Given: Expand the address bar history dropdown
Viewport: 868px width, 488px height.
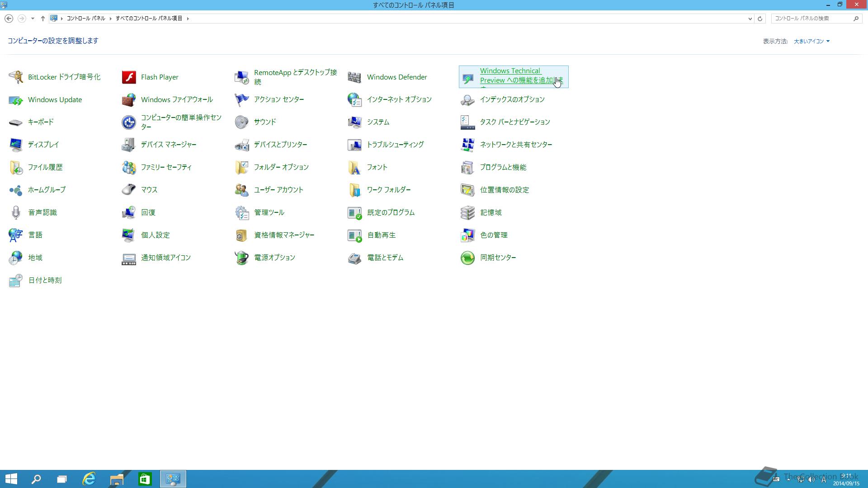Looking at the screenshot, I should (x=750, y=19).
